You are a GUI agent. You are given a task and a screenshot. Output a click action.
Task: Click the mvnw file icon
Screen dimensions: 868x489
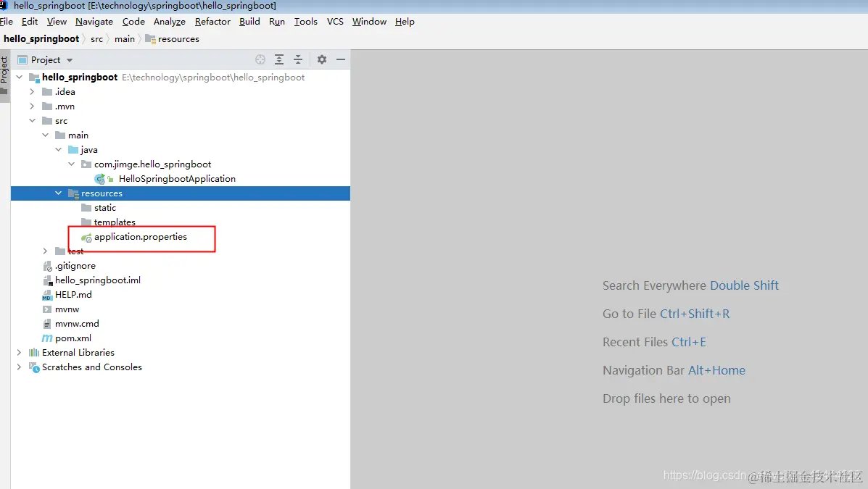pyautogui.click(x=47, y=309)
